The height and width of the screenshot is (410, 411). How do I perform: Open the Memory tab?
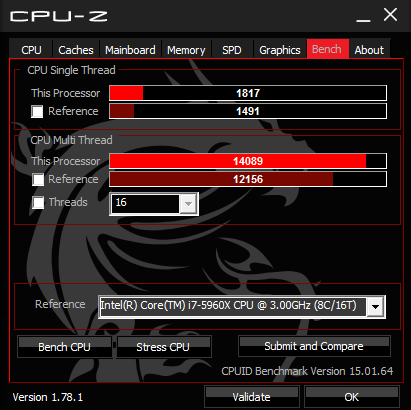[x=186, y=49]
